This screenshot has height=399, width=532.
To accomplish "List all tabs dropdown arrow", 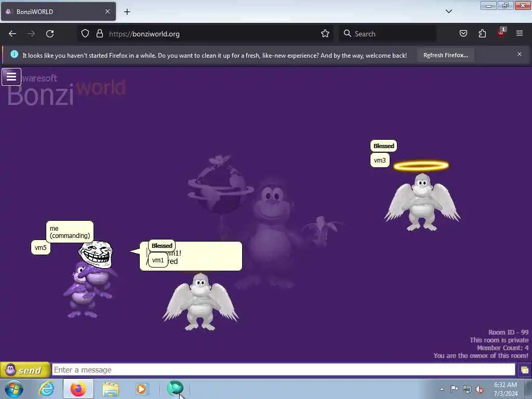I will 449,11.
